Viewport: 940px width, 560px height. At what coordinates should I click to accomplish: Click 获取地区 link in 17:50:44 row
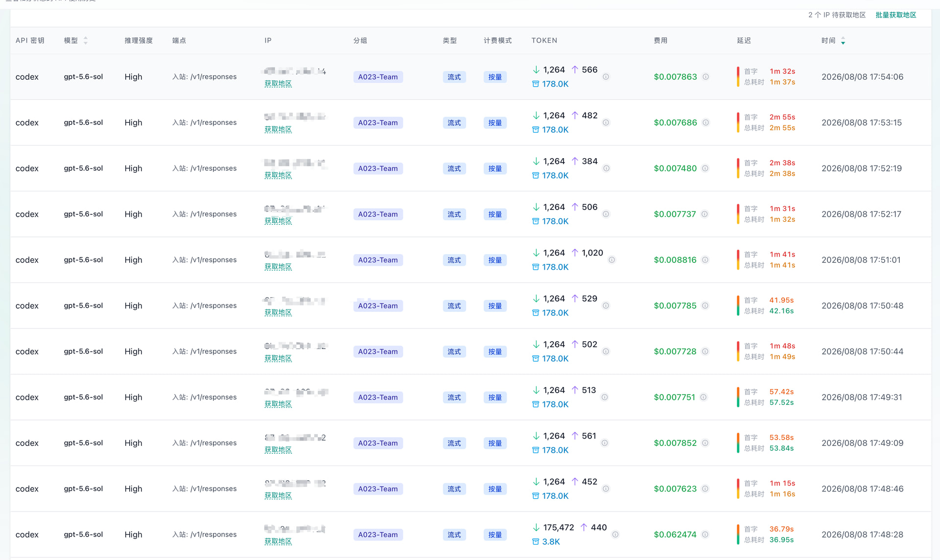pos(278,358)
